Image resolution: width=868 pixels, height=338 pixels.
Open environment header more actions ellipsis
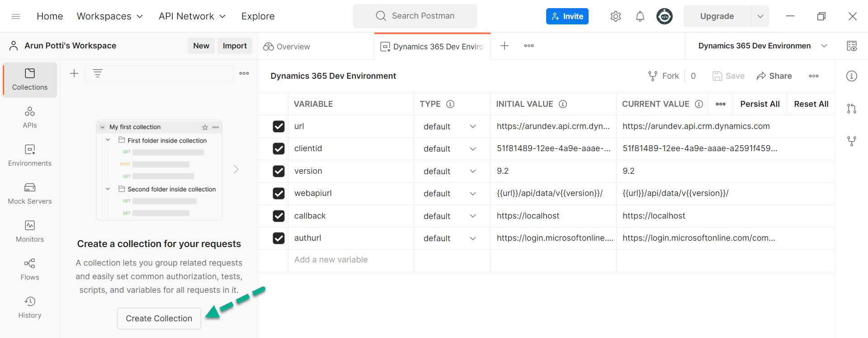814,76
